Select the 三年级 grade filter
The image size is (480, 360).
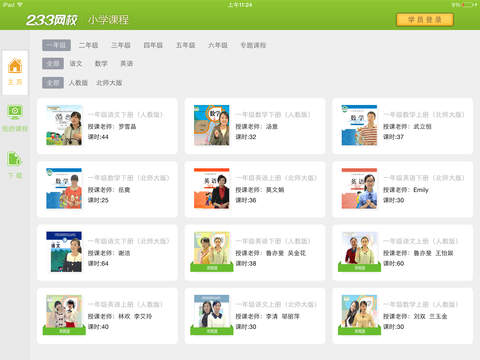[x=121, y=45]
